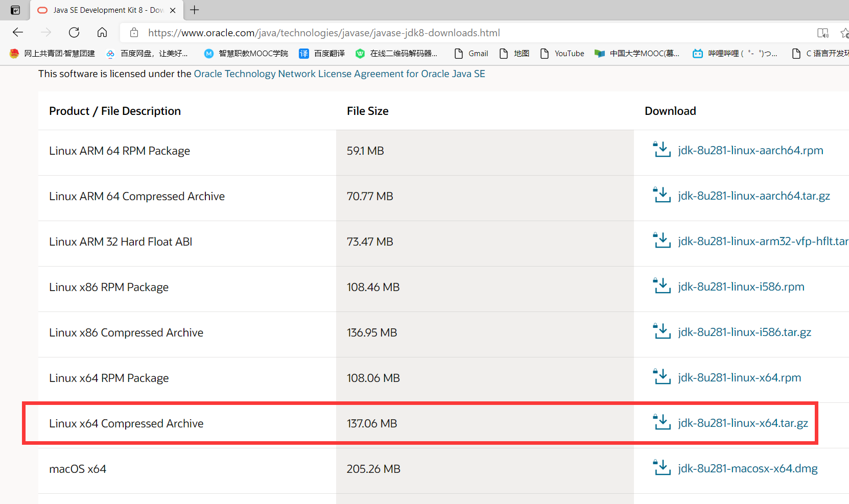Open 在线二维码解码器 bookmark

coord(396,54)
